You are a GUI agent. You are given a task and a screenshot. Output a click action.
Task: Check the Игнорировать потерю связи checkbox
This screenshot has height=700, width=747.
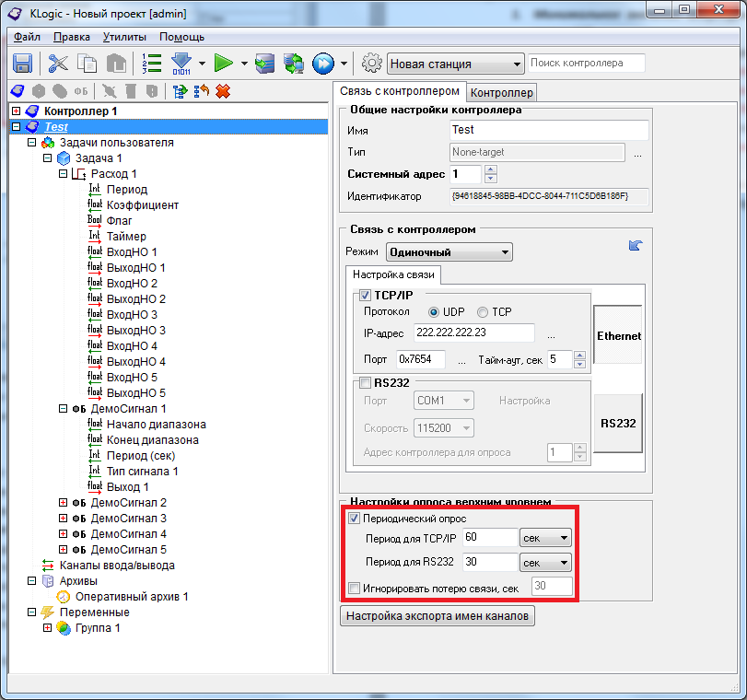355,587
